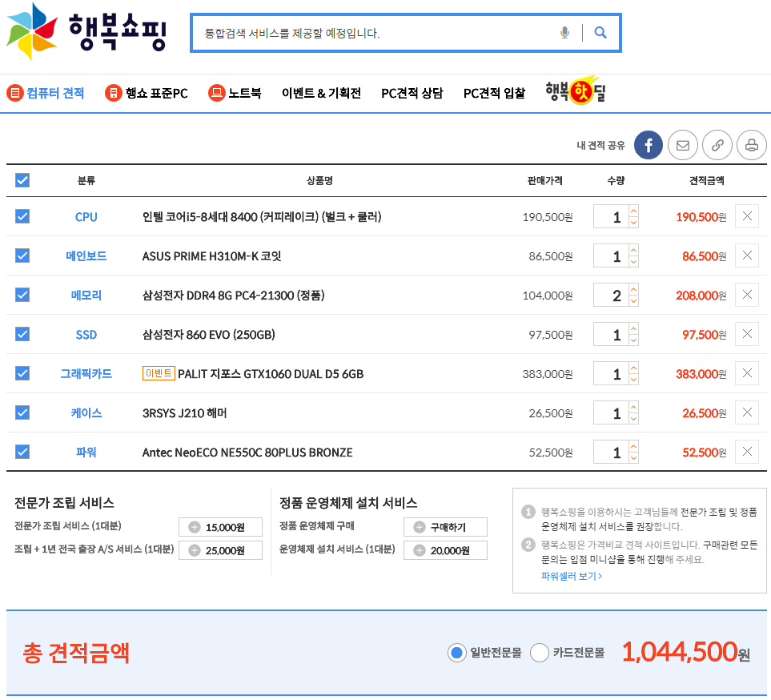Open the 파워셀러 보기 link
Screen dimensions: 771x700
pos(572,576)
